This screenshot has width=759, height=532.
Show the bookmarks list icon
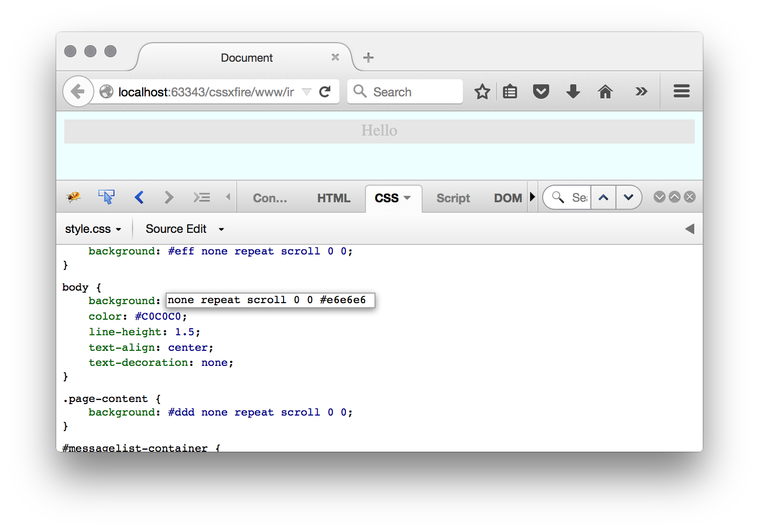(x=510, y=92)
